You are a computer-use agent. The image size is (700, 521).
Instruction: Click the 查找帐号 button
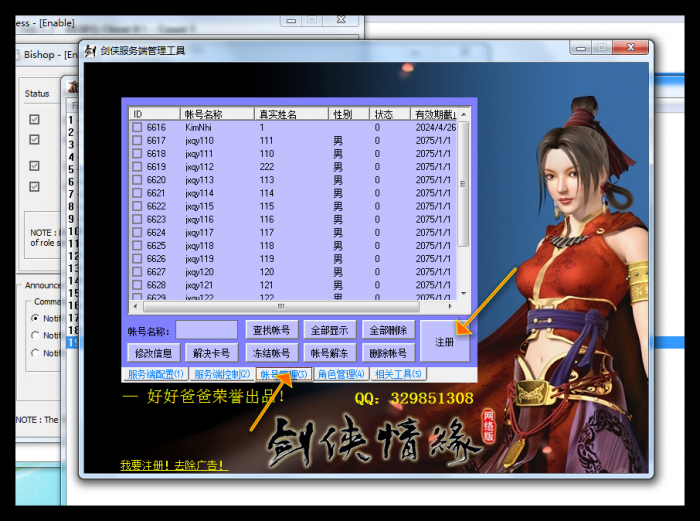click(x=271, y=330)
